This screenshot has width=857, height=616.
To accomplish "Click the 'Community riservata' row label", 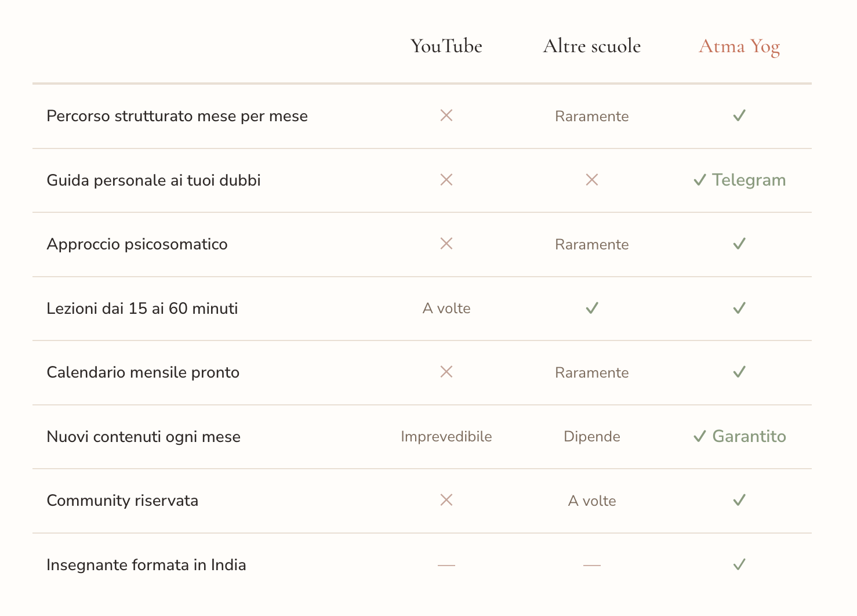I will 122,501.
